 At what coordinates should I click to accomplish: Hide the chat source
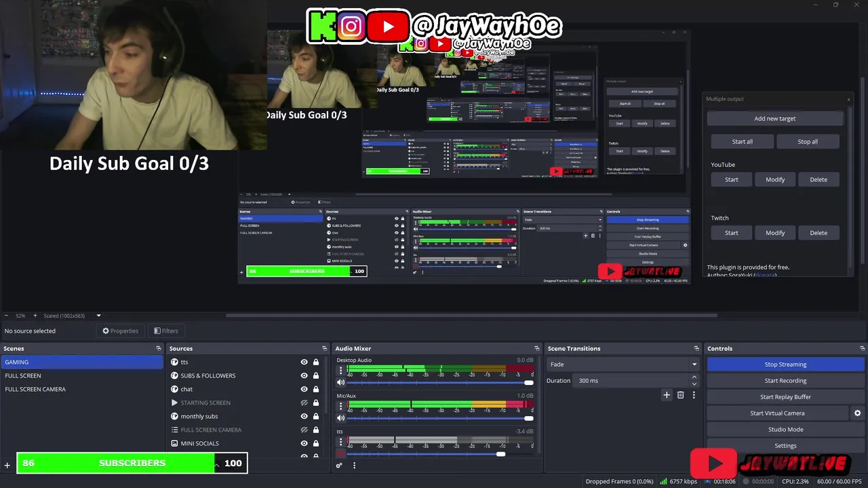click(304, 389)
